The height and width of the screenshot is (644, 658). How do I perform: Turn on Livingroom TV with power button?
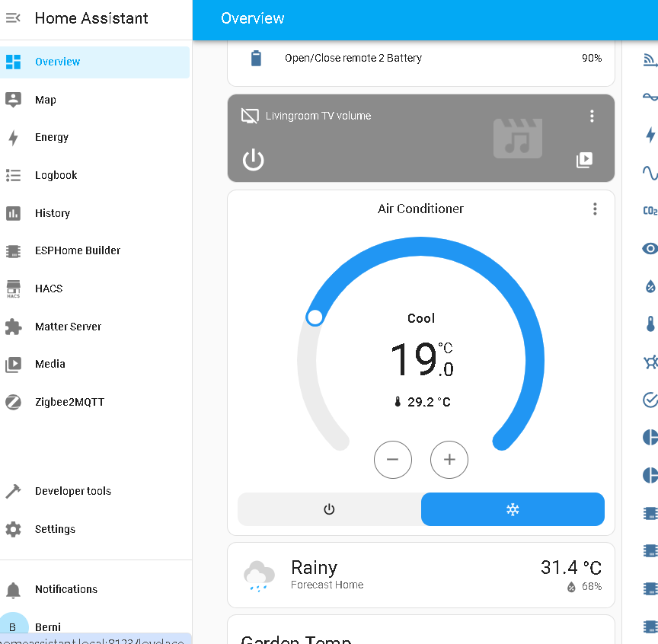(253, 160)
